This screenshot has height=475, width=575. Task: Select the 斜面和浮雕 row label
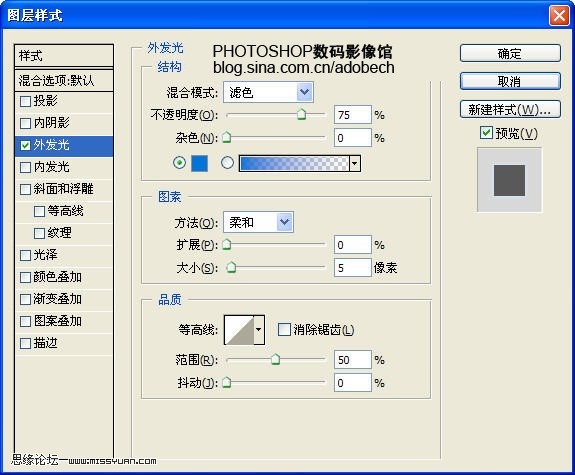(63, 189)
